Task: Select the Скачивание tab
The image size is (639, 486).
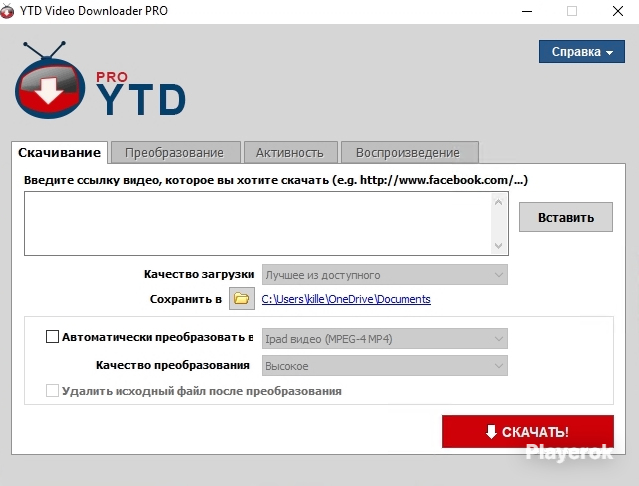Action: [x=59, y=152]
